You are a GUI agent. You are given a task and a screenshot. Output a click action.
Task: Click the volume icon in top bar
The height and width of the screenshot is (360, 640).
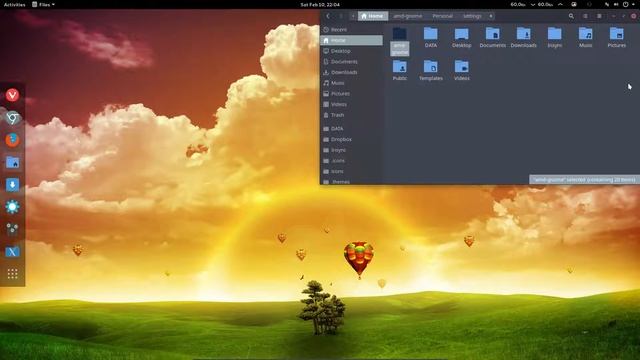pos(616,4)
